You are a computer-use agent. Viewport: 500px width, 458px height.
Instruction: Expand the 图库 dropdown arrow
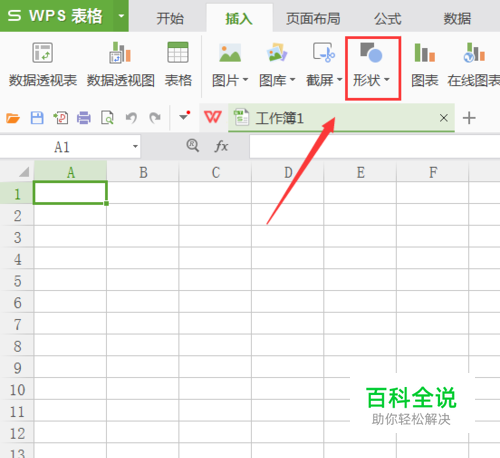292,80
